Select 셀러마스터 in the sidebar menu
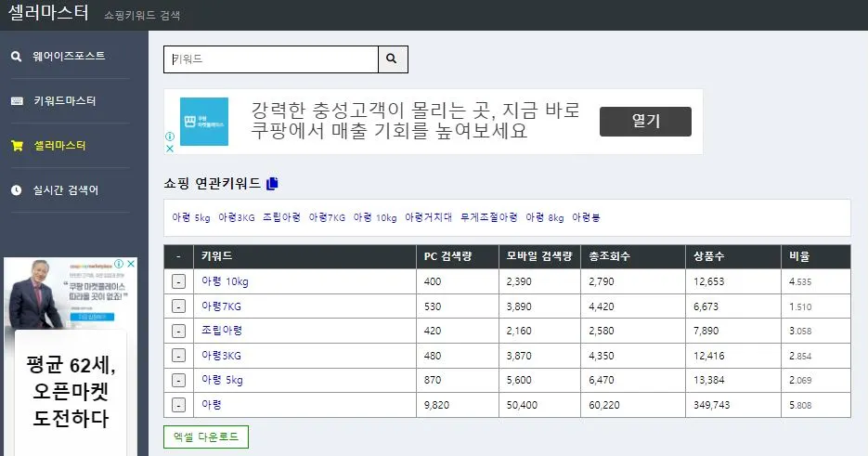This screenshot has height=456, width=868. tap(59, 146)
